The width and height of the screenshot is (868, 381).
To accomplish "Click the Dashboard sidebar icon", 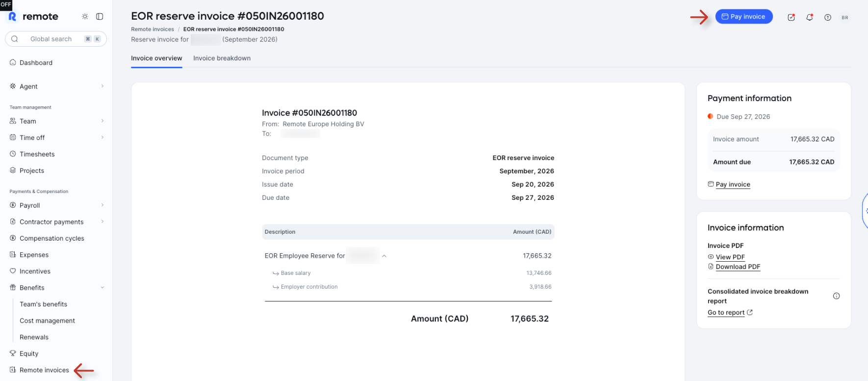I will (x=13, y=62).
